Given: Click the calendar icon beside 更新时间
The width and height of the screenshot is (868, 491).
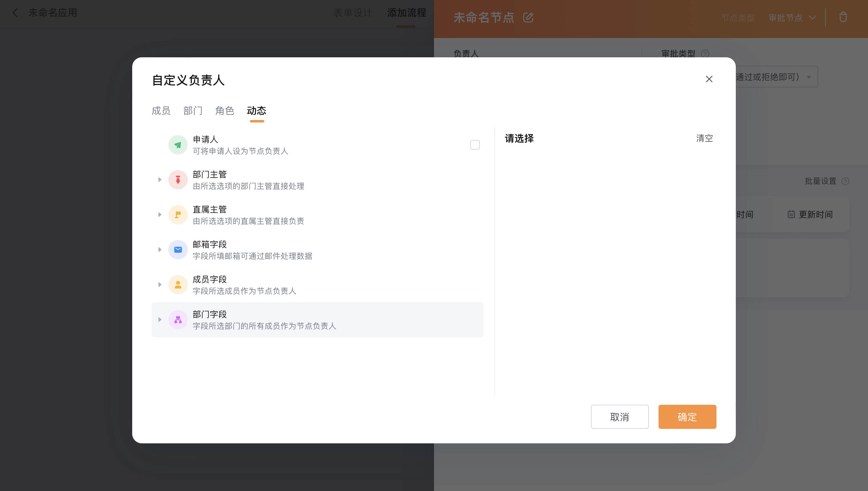Looking at the screenshot, I should click(791, 214).
